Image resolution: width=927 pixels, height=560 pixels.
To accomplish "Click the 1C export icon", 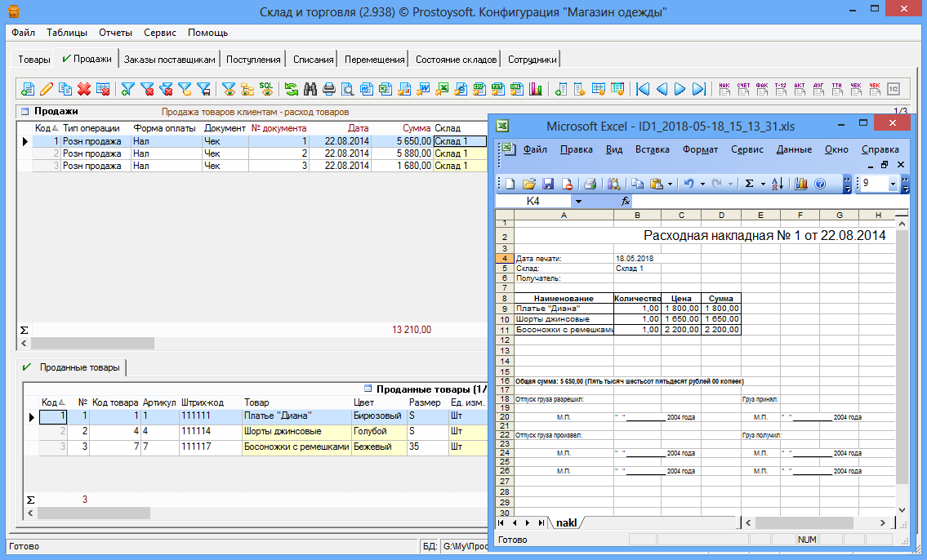I will [894, 89].
